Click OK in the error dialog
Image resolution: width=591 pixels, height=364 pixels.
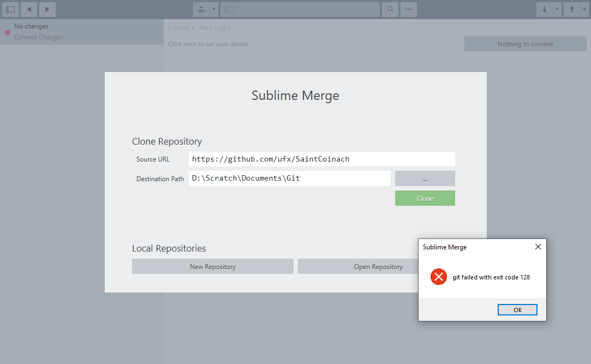[517, 310]
